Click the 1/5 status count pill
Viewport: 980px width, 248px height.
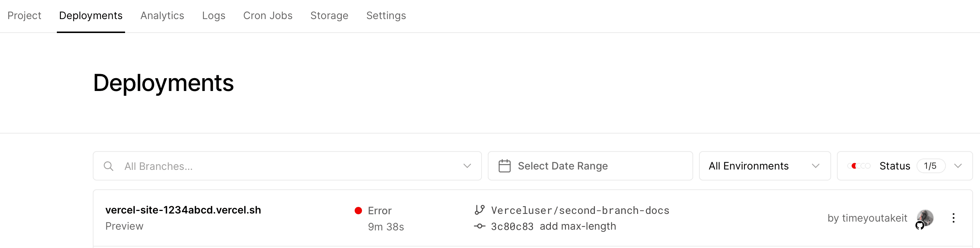pos(931,166)
